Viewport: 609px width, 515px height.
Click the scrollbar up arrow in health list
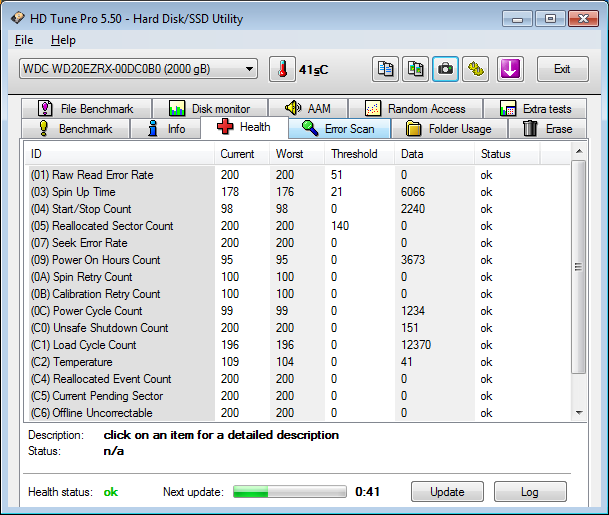[x=579, y=151]
